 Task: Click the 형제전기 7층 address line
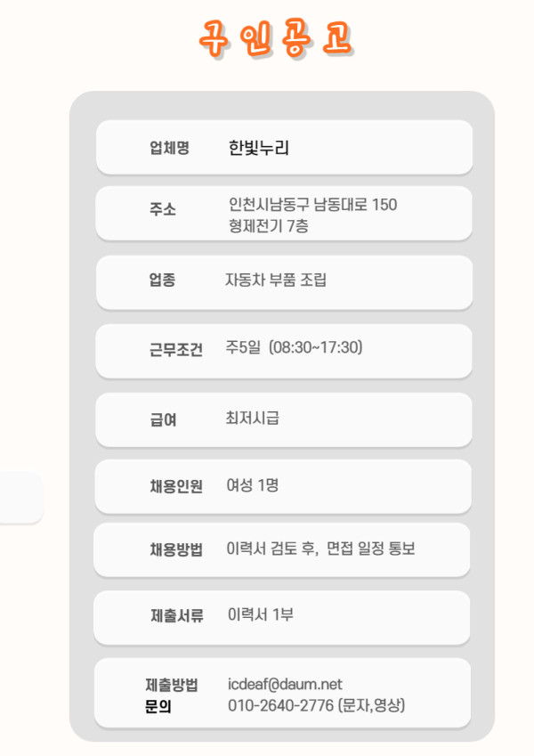pyautogui.click(x=268, y=225)
